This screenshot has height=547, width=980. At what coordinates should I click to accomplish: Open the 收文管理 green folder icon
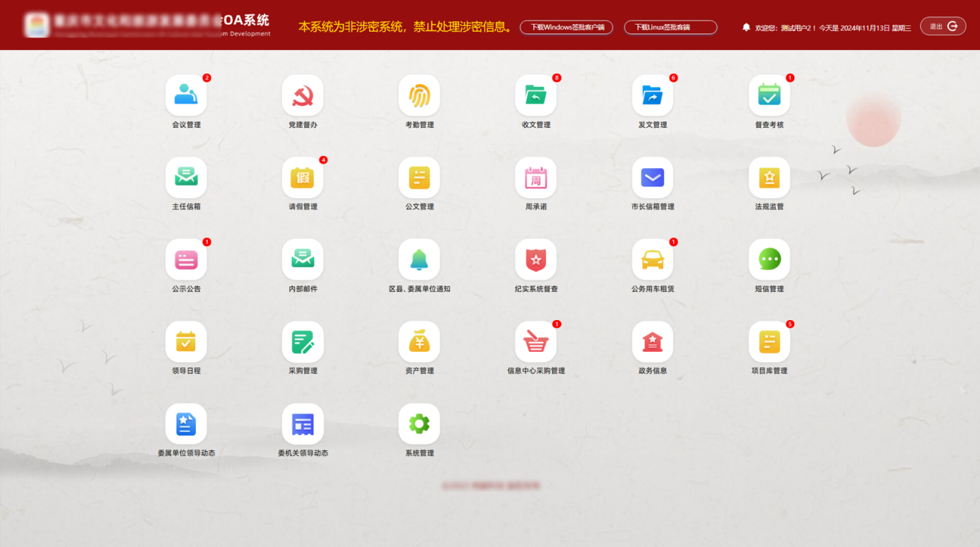point(536,95)
